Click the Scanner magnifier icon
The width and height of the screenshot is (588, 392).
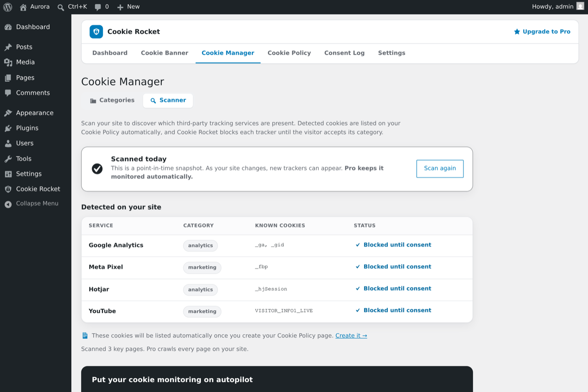coord(153,101)
